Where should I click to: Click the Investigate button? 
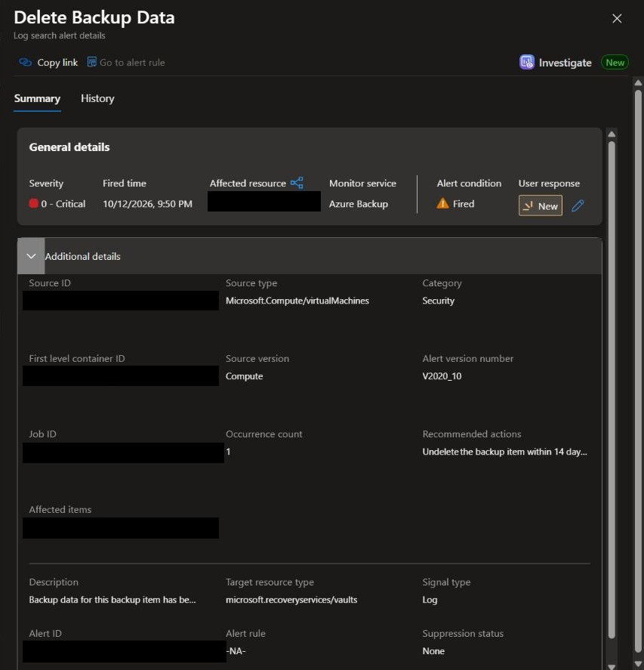pos(556,63)
